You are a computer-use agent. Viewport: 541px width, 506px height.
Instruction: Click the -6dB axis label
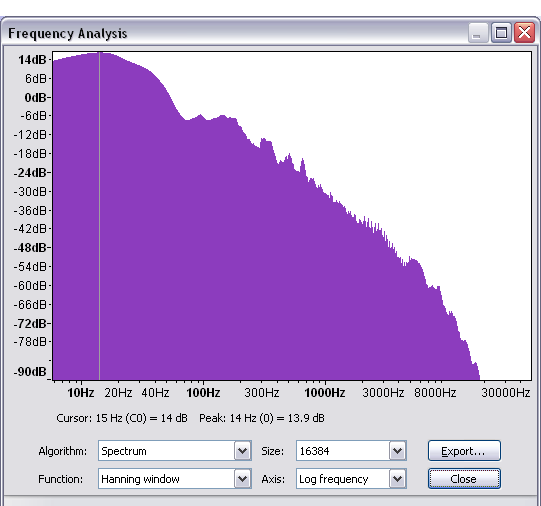click(x=33, y=116)
